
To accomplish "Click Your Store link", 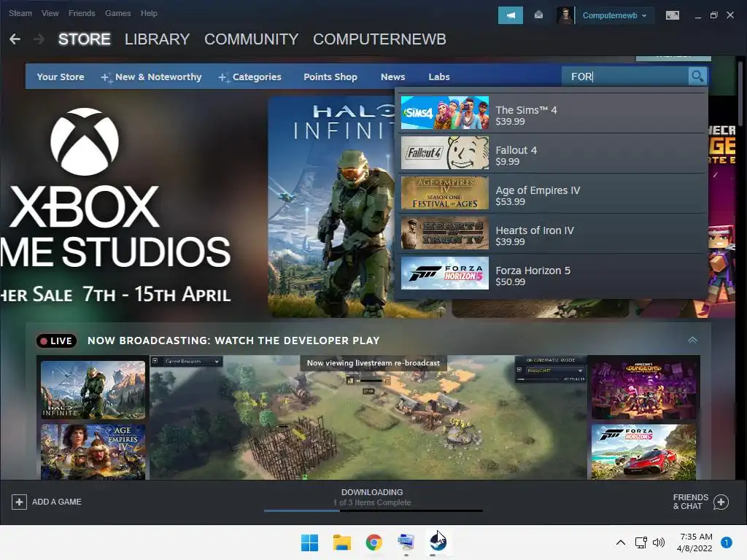I will pos(61,77).
